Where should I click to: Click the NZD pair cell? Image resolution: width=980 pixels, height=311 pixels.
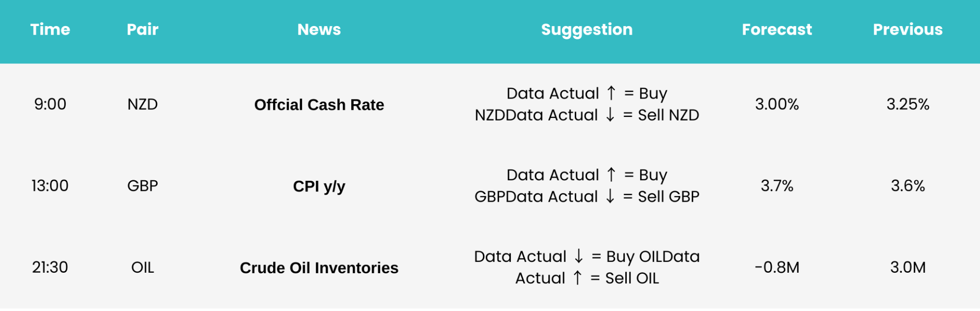pyautogui.click(x=142, y=104)
